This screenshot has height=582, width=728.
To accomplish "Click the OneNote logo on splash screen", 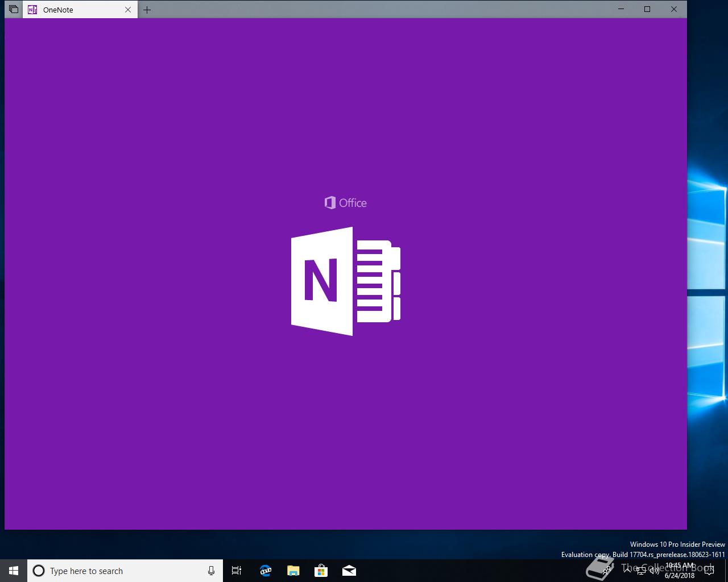I will (x=346, y=281).
